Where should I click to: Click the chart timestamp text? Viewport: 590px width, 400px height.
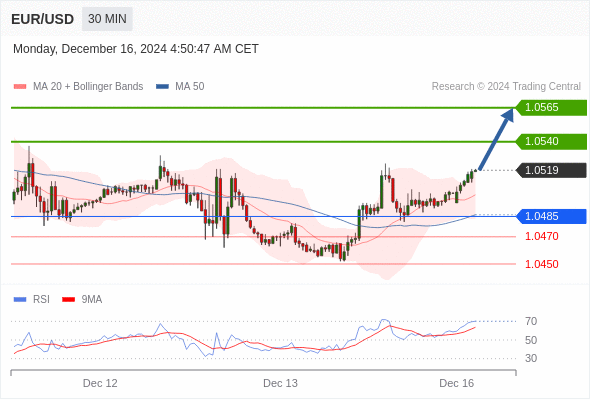pyautogui.click(x=136, y=49)
